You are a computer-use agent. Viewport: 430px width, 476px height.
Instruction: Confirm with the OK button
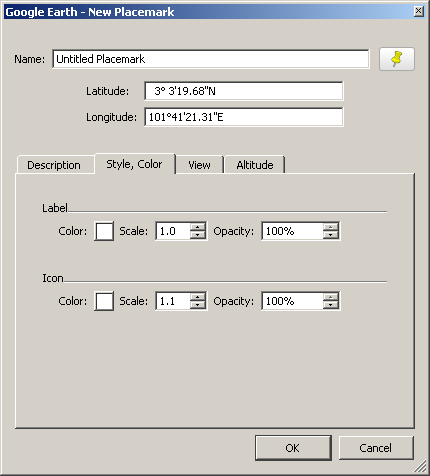(x=293, y=448)
